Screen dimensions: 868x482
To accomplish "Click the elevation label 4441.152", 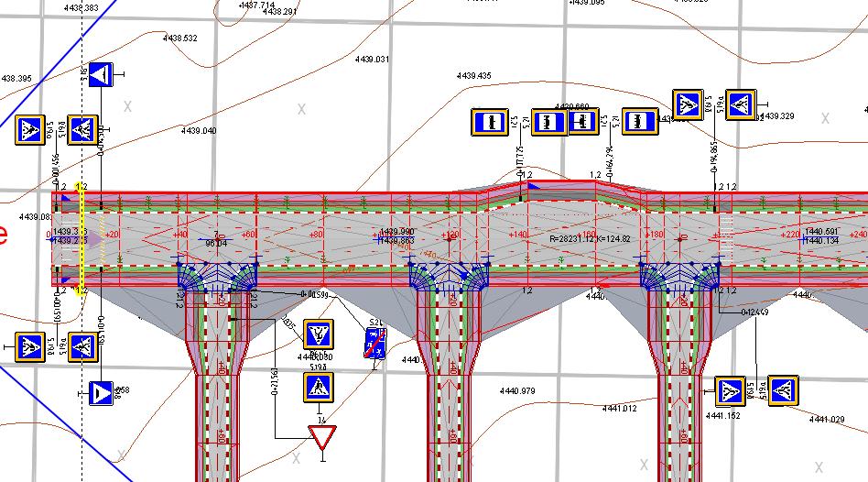I will (723, 415).
